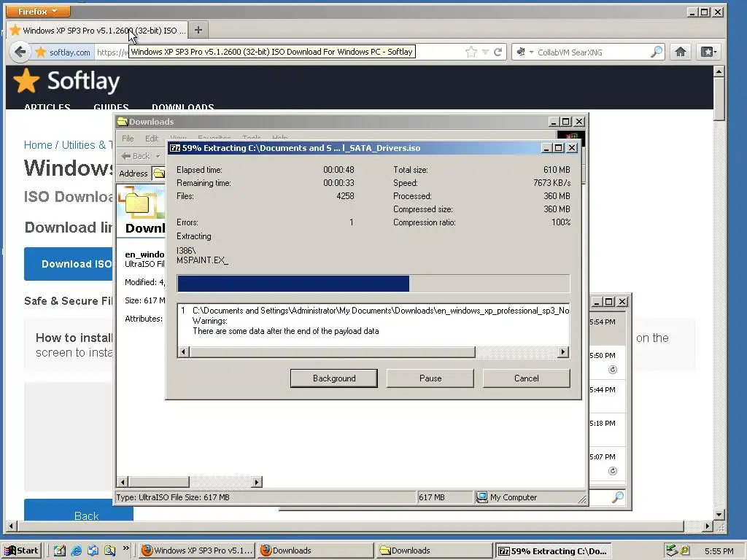Viewport: 747px width, 560px height.
Task: Click the magnifier Quick Launch icon
Action: tap(109, 551)
